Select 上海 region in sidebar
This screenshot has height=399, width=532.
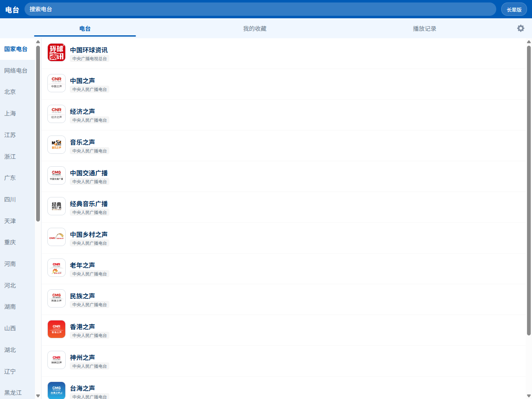tap(17, 113)
